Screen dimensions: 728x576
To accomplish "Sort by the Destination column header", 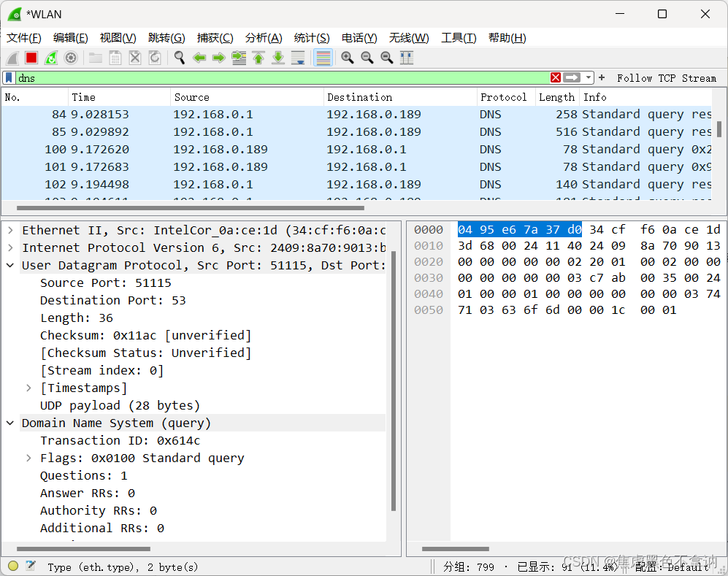I will coord(400,97).
